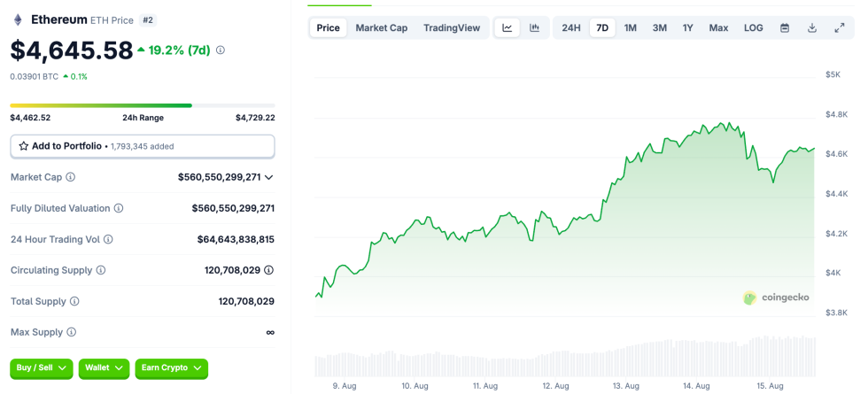
Task: Select the 24H time range
Action: point(571,28)
